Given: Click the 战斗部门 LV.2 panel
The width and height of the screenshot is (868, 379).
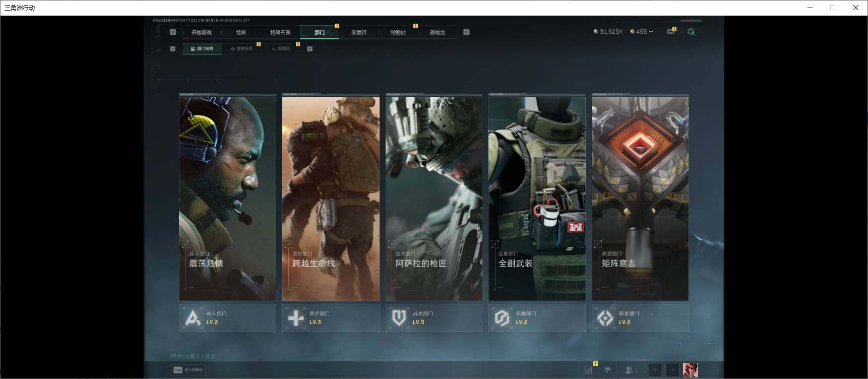Looking at the screenshot, I should pos(227,318).
